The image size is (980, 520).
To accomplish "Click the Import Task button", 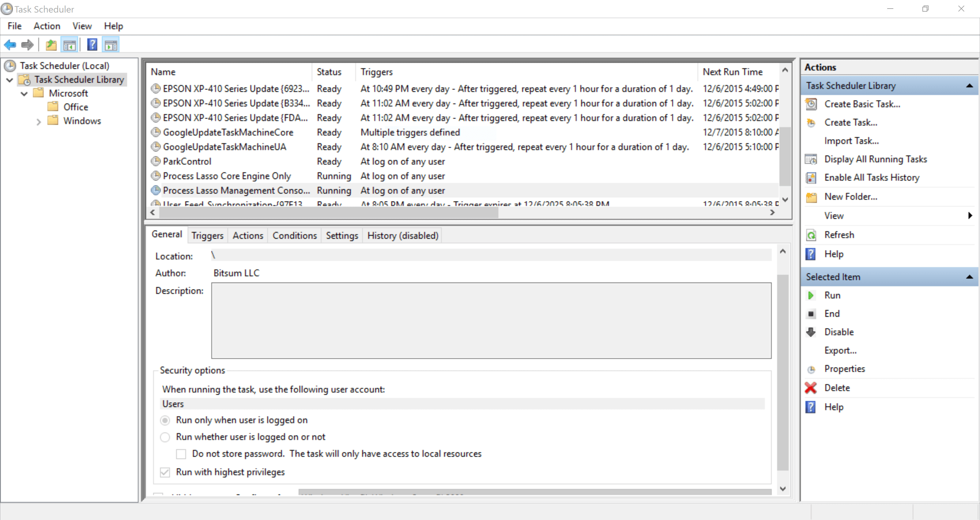I will pyautogui.click(x=852, y=140).
